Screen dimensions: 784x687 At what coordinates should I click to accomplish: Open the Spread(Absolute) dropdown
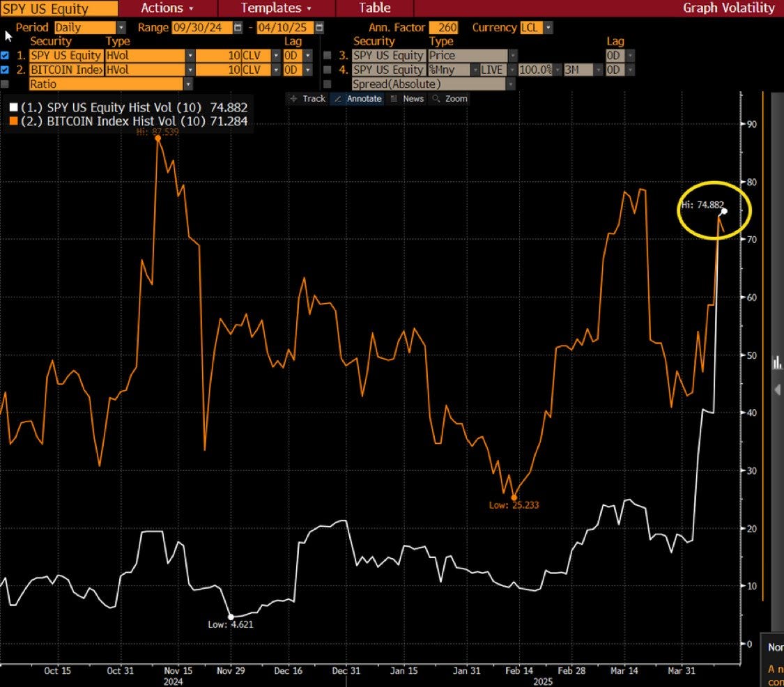(511, 84)
